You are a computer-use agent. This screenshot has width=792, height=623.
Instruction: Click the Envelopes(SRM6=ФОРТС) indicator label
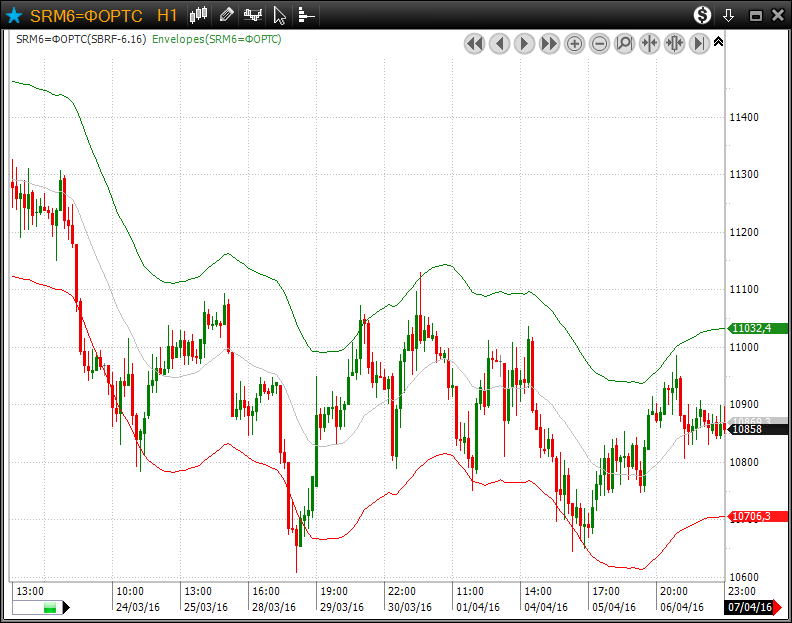pos(216,39)
